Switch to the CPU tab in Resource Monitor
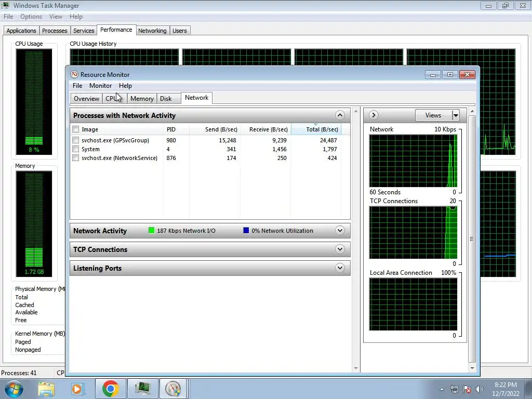 tap(114, 99)
